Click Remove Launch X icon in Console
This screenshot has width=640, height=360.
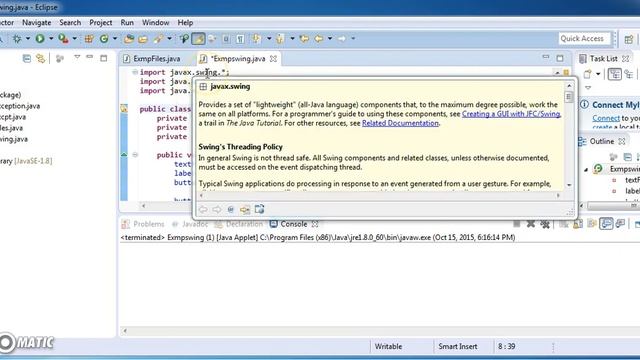point(531,224)
